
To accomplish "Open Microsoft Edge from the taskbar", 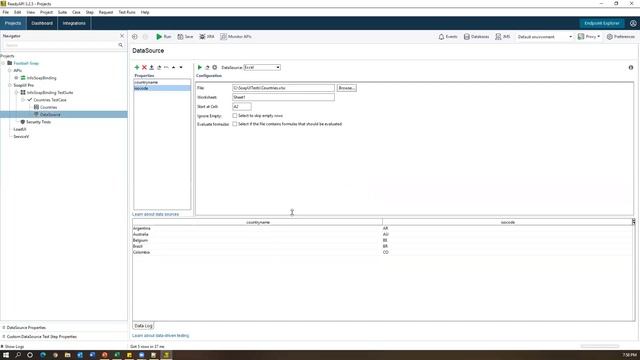I will pyautogui.click(x=42, y=355).
